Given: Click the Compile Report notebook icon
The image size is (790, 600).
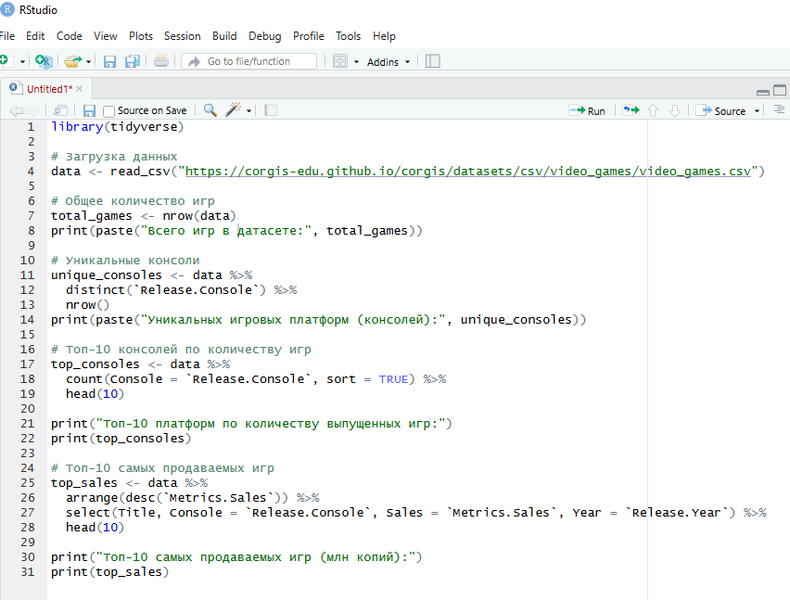Looking at the screenshot, I should tap(271, 110).
